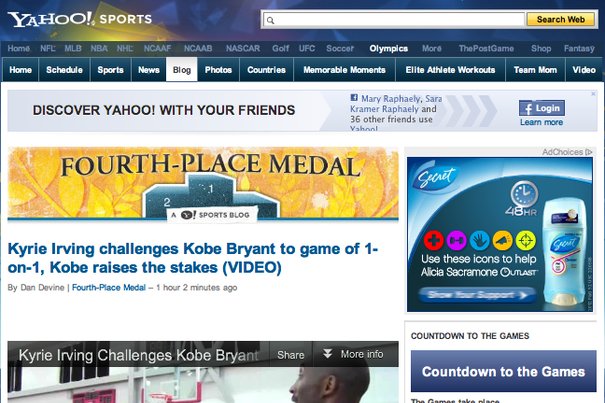Open Shop in top navigation
The height and width of the screenshot is (403, 605).
tap(541, 49)
